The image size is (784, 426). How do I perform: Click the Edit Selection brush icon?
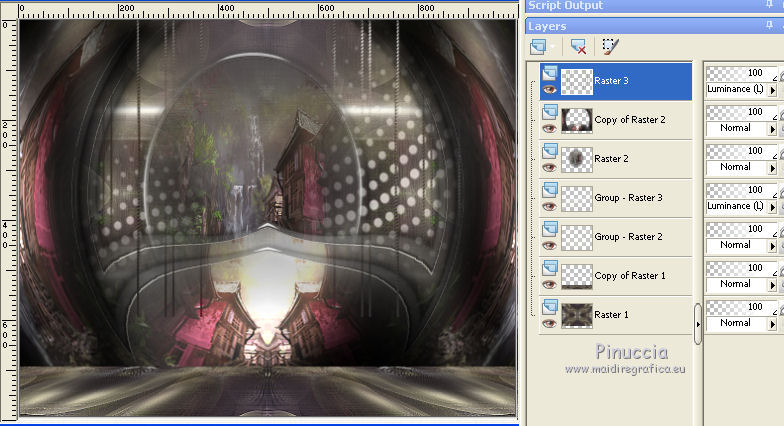(610, 46)
